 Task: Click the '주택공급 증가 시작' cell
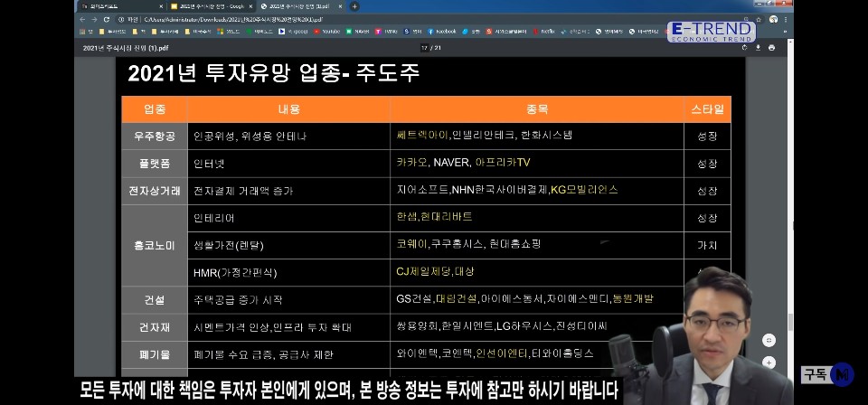tap(289, 300)
